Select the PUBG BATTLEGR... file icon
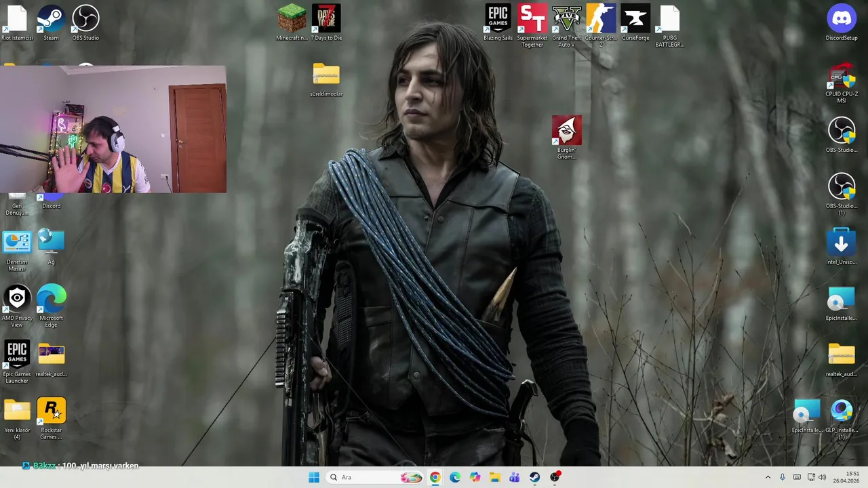This screenshot has height=488, width=868. coord(669,26)
